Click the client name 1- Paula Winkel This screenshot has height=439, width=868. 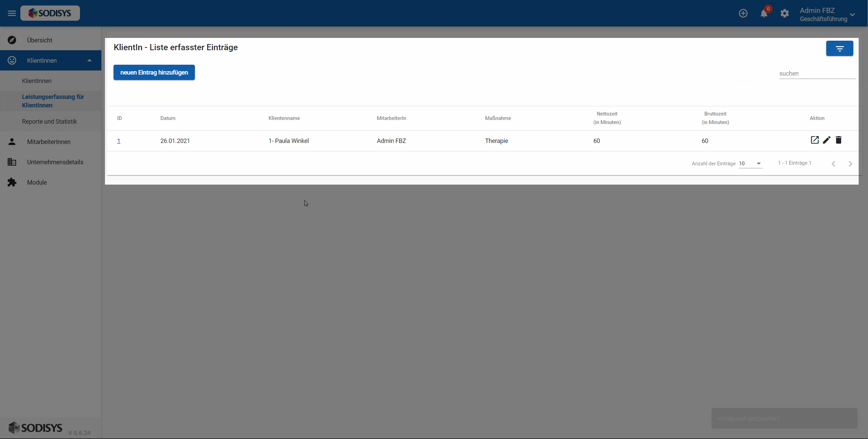tap(288, 141)
